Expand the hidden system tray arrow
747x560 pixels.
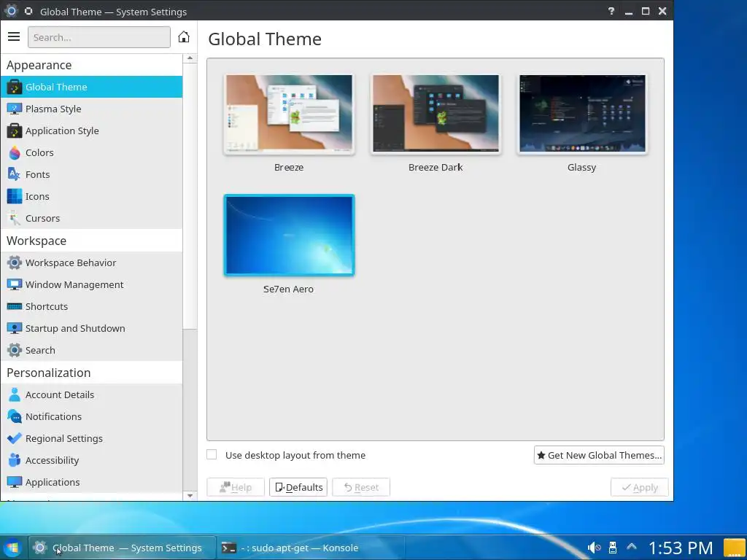(632, 547)
